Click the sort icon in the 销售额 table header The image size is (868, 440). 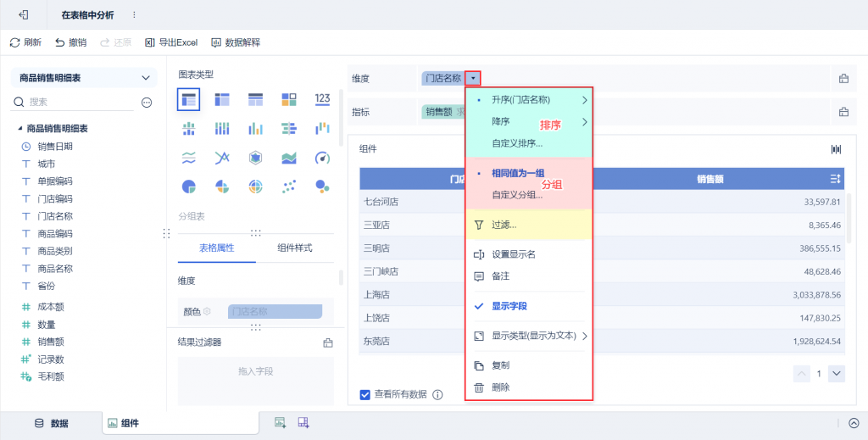pos(835,179)
